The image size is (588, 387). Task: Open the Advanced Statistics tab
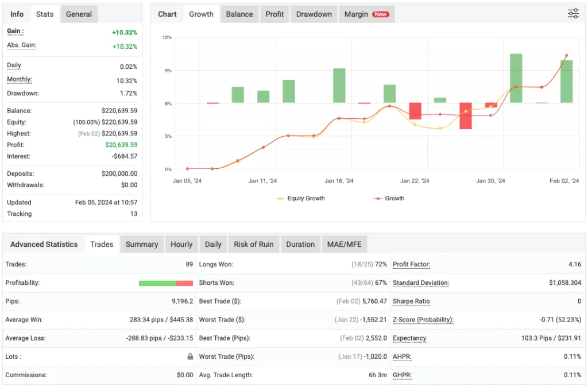tap(44, 244)
